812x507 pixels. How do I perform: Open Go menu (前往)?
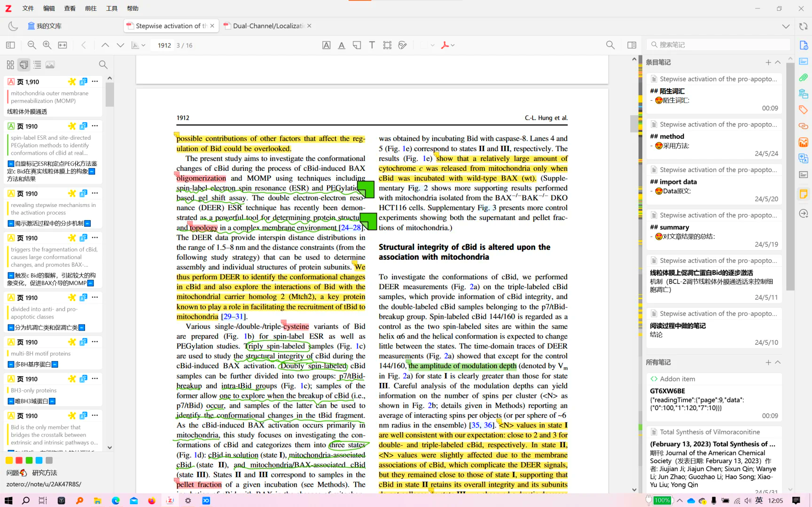pos(91,8)
